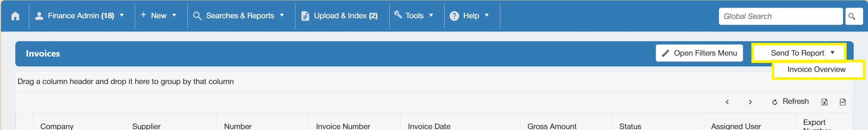Sort by the Number column header

click(x=238, y=126)
